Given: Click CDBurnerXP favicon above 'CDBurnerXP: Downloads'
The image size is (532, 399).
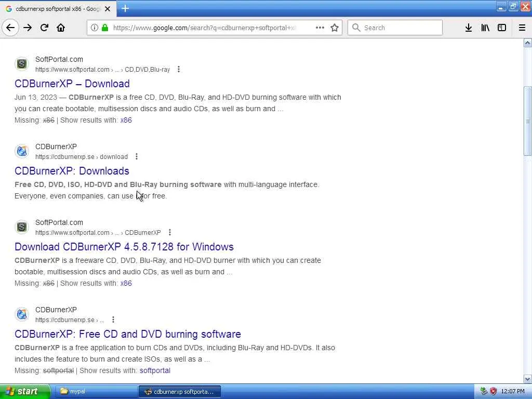Looking at the screenshot, I should 22,151.
